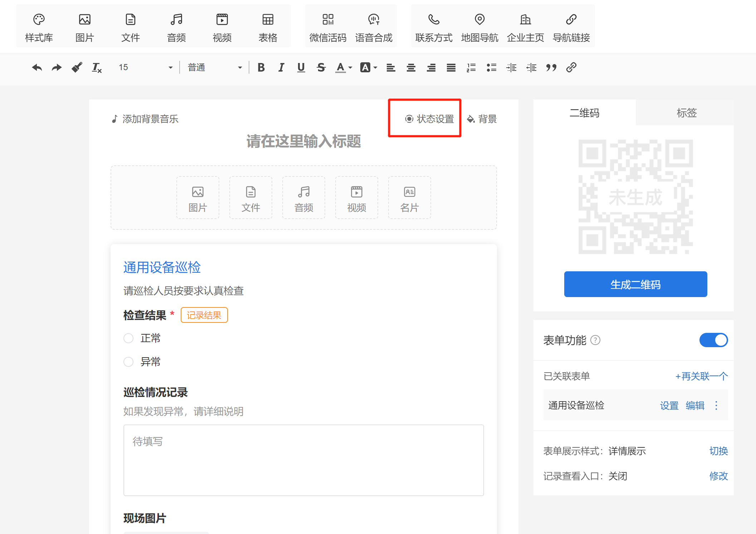
Task: Click the 表单功能 help question icon
Action: (595, 340)
